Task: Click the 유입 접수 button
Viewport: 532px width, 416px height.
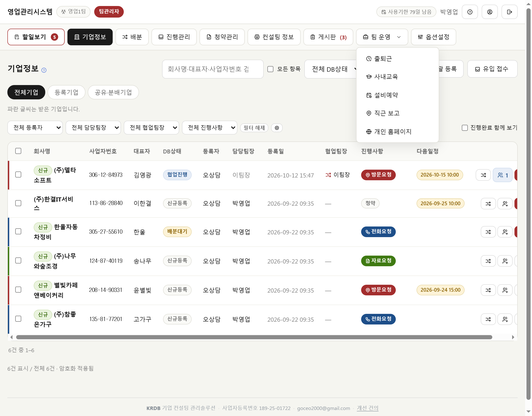Action: [492, 69]
